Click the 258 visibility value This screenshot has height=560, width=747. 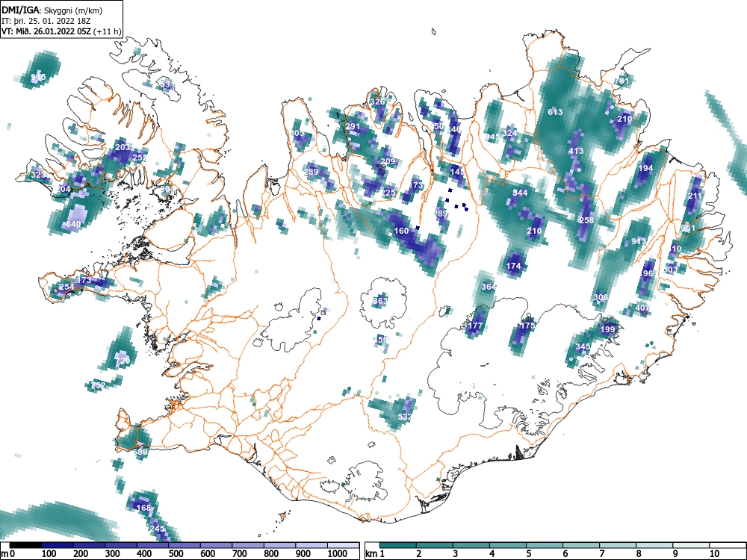(x=587, y=220)
